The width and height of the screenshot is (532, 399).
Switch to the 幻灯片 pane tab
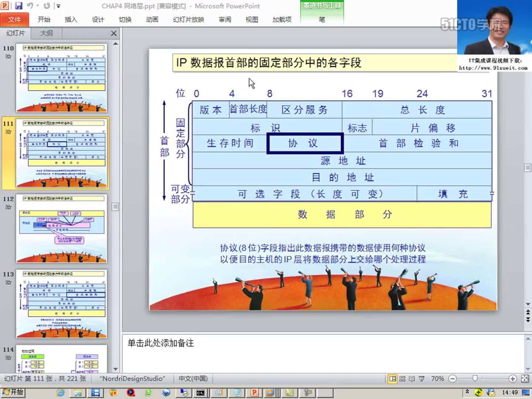tap(16, 33)
